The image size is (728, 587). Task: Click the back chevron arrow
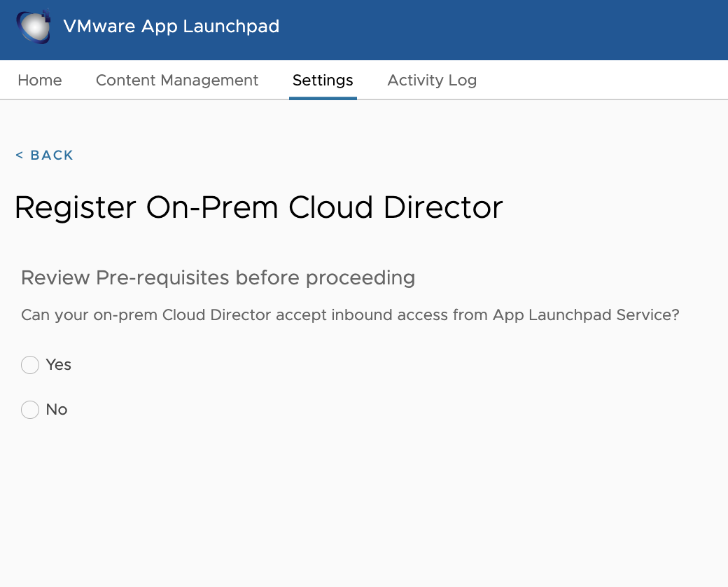coord(20,156)
